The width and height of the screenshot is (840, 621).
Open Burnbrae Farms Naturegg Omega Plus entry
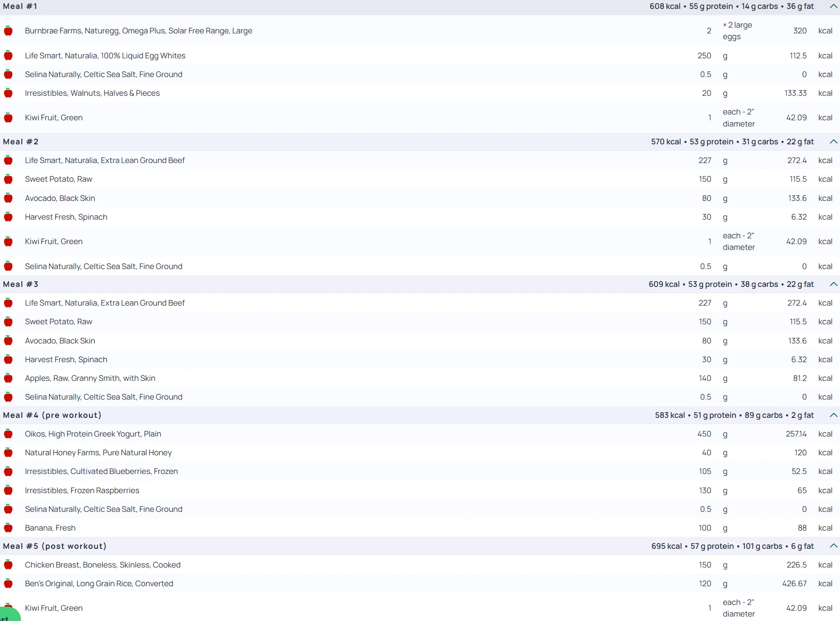(x=138, y=31)
